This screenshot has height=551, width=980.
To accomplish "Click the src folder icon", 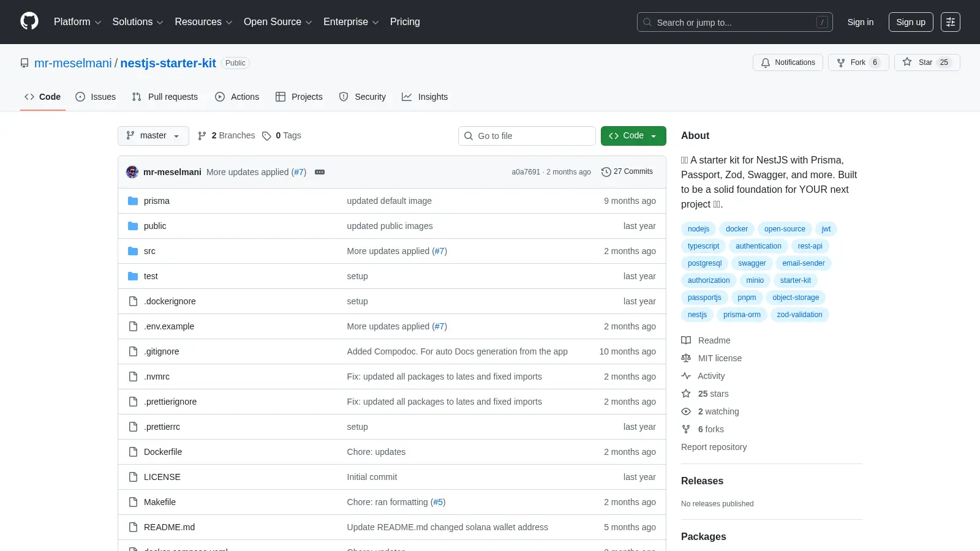I will point(133,251).
